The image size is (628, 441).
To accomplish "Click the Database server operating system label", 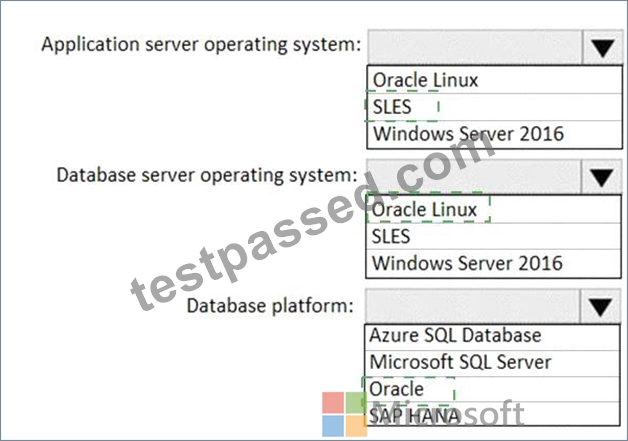I will [x=207, y=175].
